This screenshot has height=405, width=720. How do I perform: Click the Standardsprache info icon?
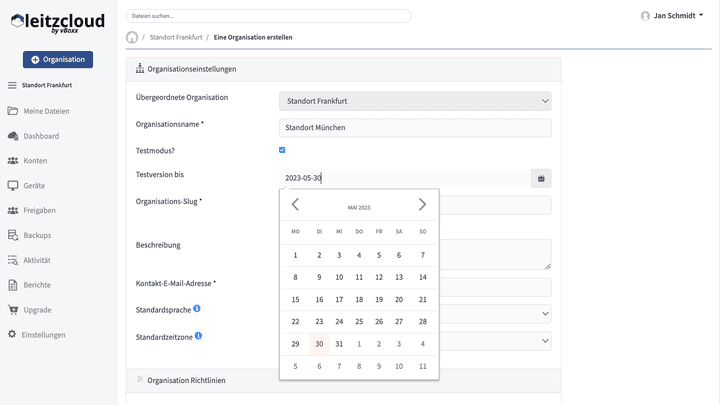pyautogui.click(x=197, y=309)
